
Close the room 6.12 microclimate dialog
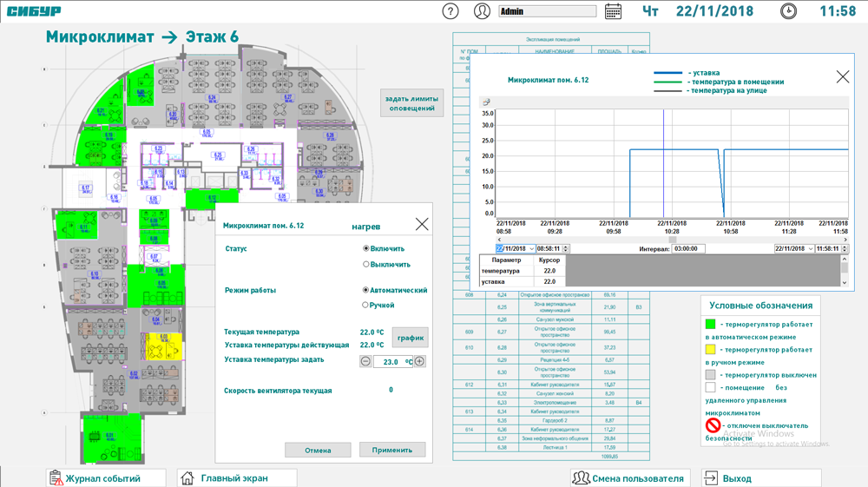[422, 224]
